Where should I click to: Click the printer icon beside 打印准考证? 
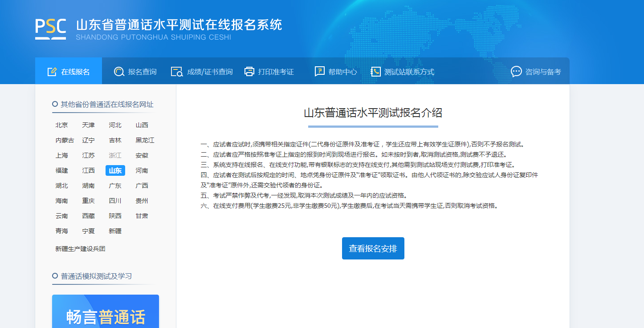[x=249, y=72]
